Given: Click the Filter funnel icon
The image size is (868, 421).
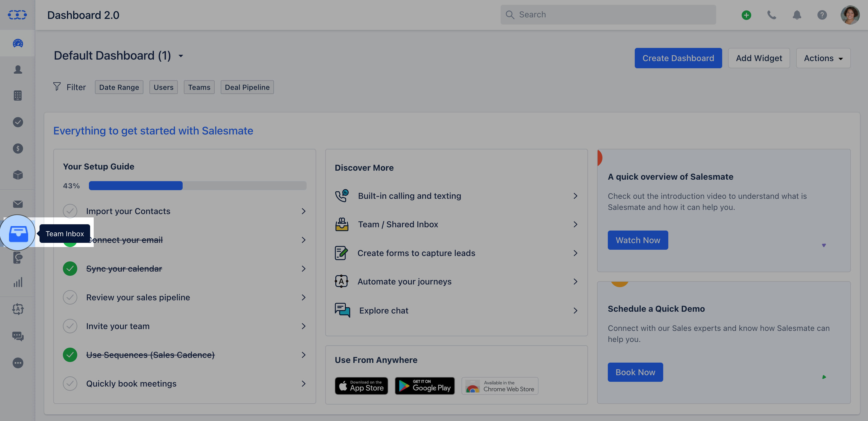Looking at the screenshot, I should coord(57,87).
